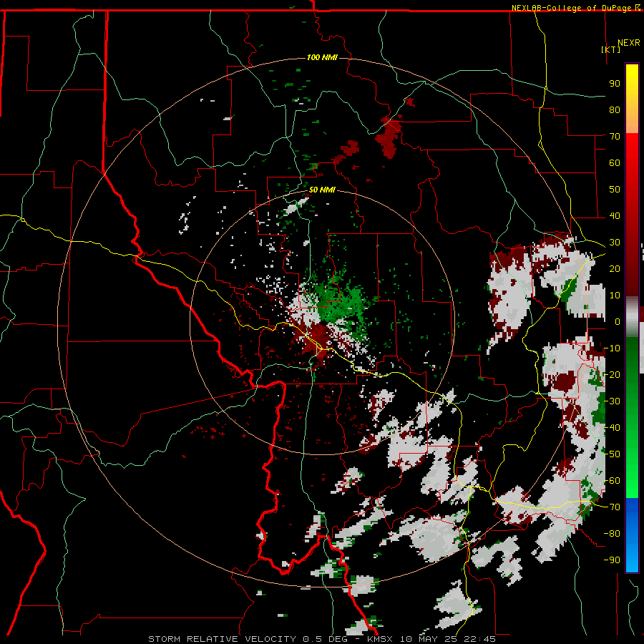Pick the gray zero-velocity segment of color bar

[632, 317]
